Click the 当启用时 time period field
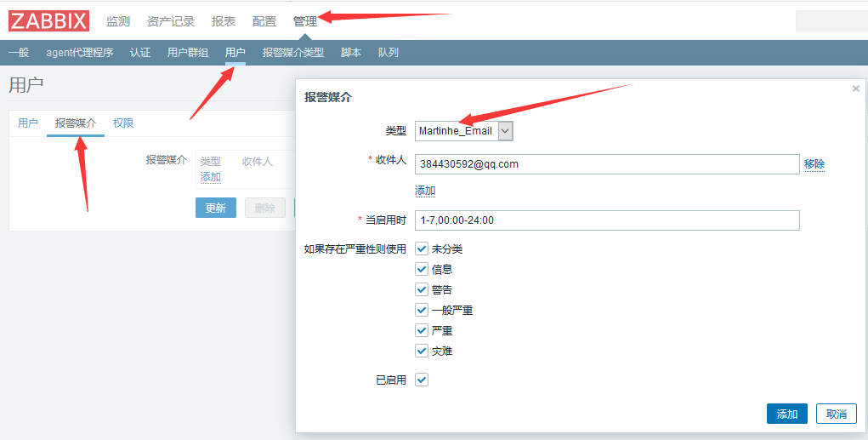Viewport: 868px width, 440px height. (x=607, y=220)
